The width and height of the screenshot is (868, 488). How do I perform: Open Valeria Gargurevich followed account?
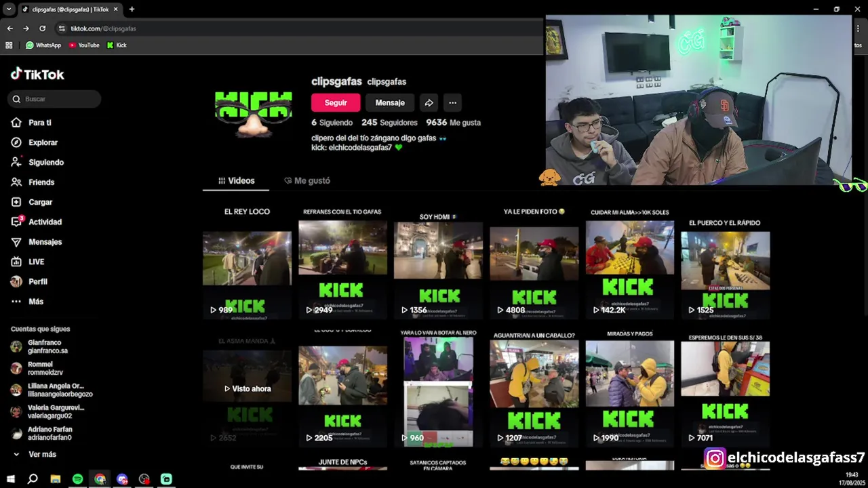47,411
